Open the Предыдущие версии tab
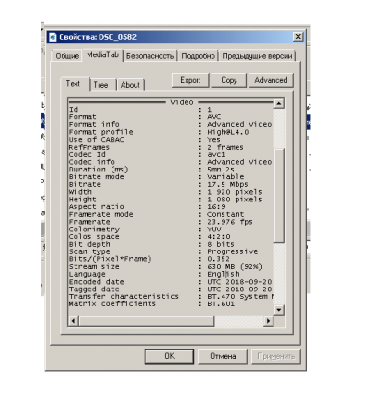The width and height of the screenshot is (371, 400). pyautogui.click(x=257, y=56)
